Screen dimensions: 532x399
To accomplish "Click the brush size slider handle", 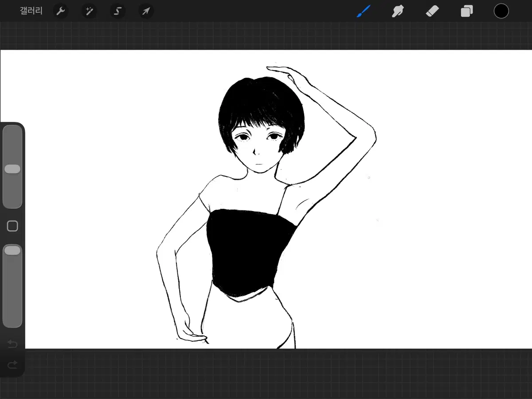I will click(x=12, y=169).
